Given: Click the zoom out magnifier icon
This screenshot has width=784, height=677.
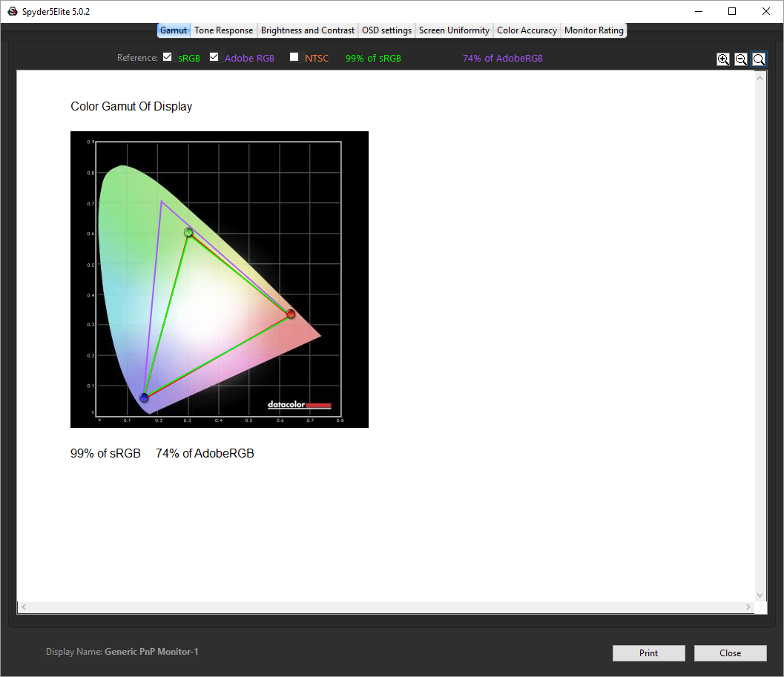Looking at the screenshot, I should 740,59.
